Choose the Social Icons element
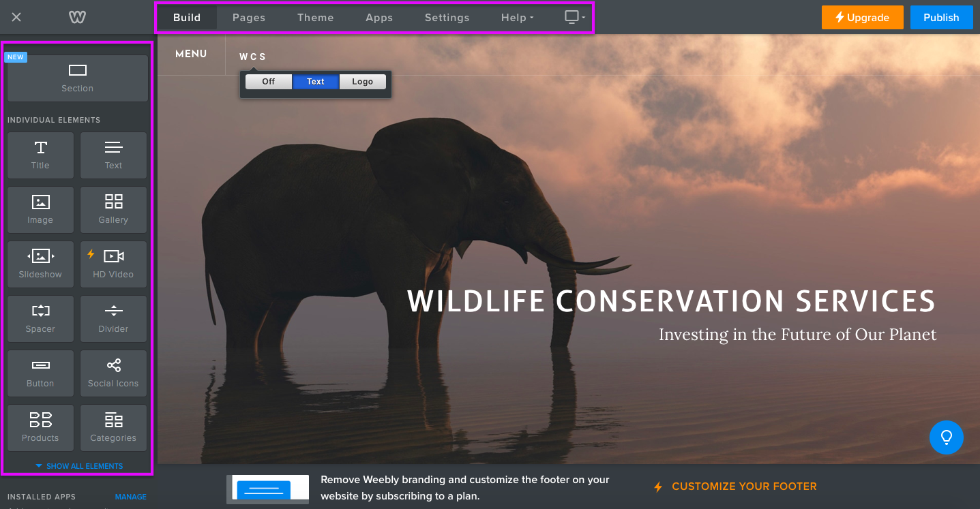Screen dimensions: 980x509 coord(113,373)
